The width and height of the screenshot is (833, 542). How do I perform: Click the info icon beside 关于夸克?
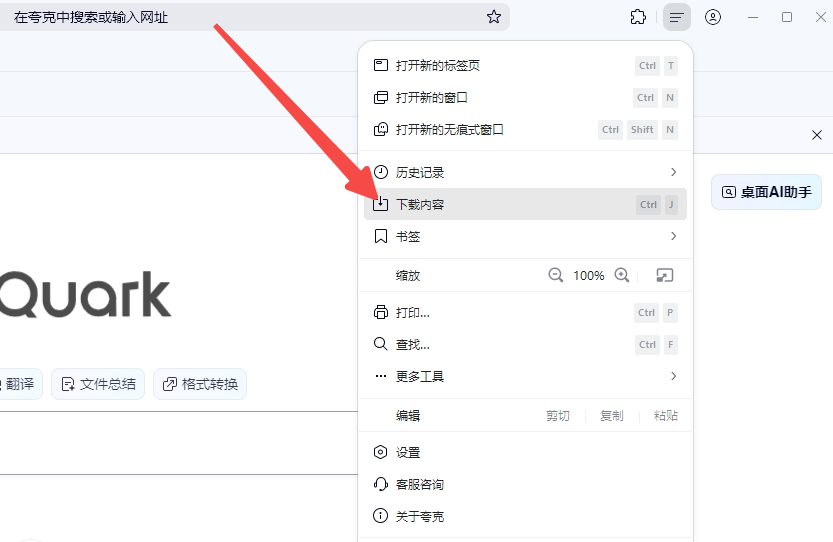click(380, 516)
